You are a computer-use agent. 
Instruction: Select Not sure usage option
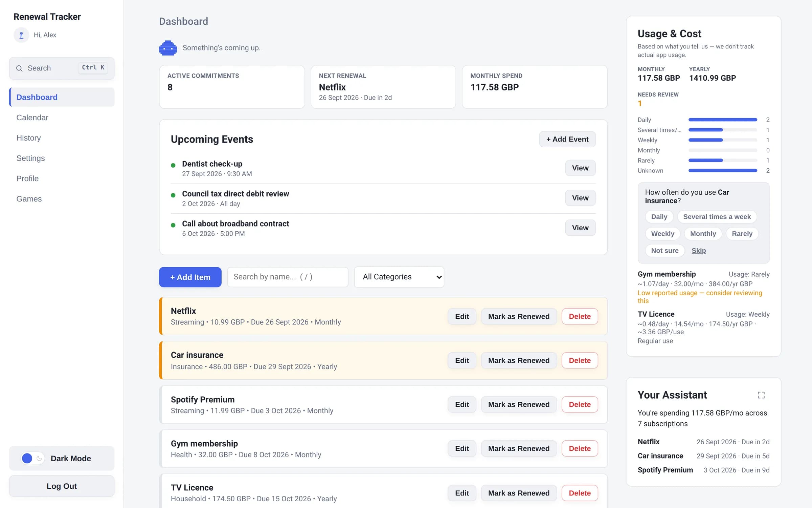click(664, 251)
